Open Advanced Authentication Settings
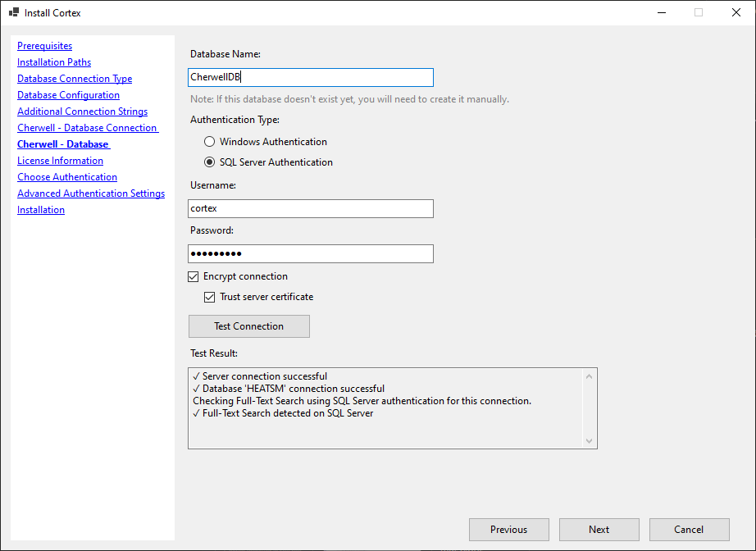 90,193
